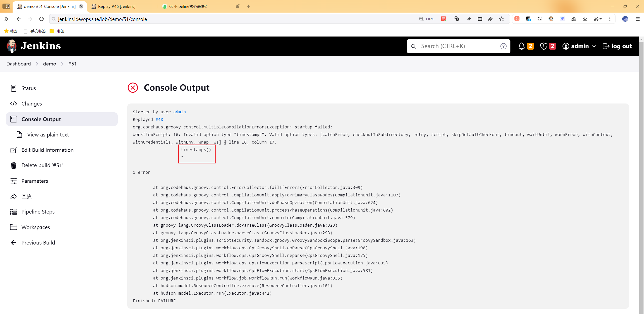Focus the Search (CTRL+K) field
644x314 pixels.
[458, 46]
